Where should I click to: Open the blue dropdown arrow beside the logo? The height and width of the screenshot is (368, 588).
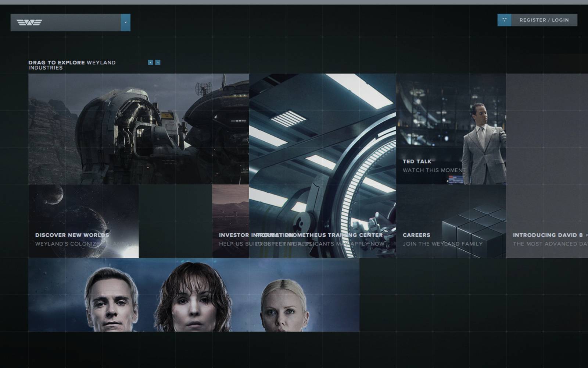[126, 22]
